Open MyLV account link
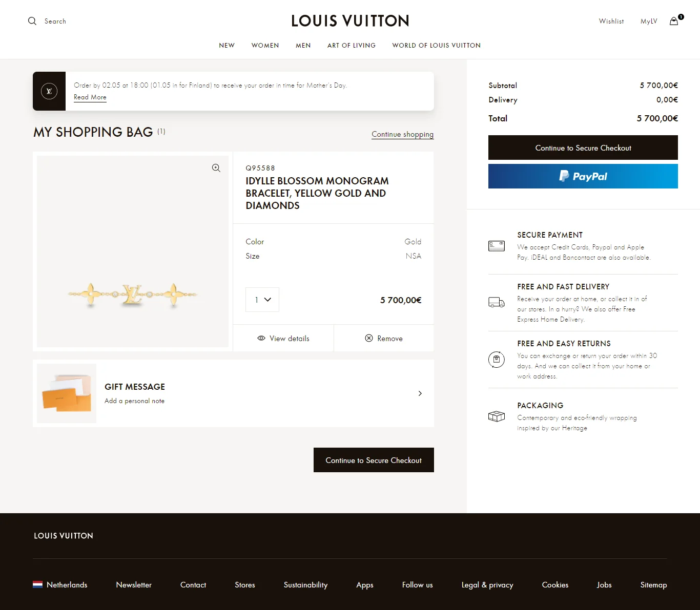Viewport: 700px width, 610px height. click(649, 21)
